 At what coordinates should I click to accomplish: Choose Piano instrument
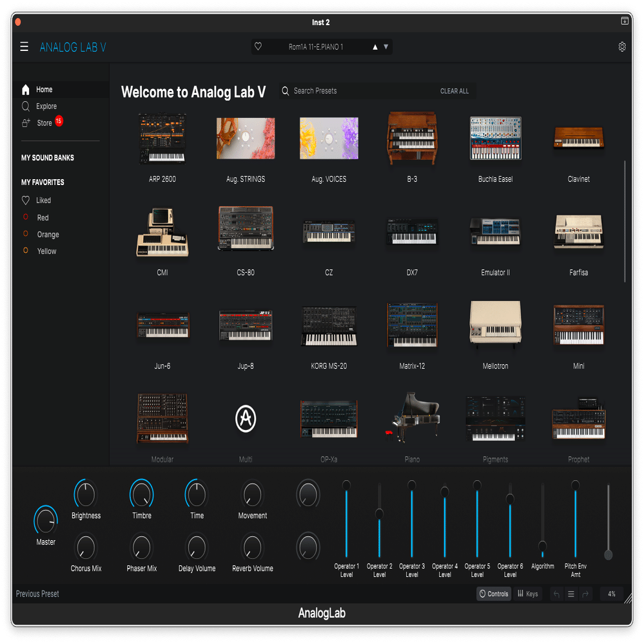pyautogui.click(x=413, y=418)
